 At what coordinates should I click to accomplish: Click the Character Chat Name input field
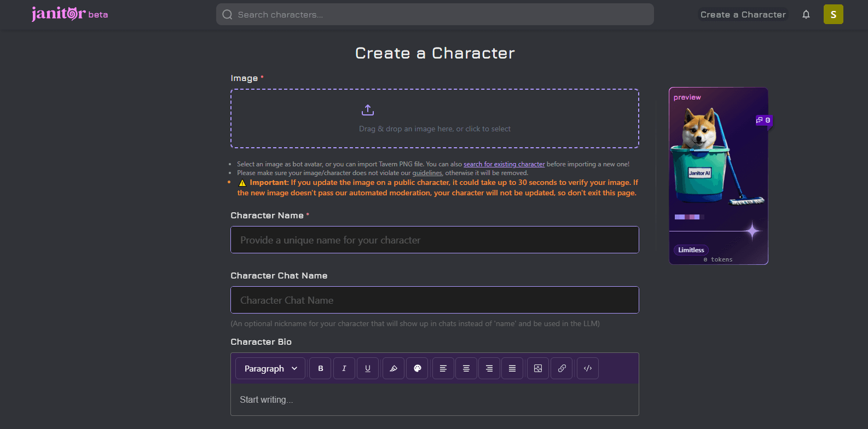435,300
